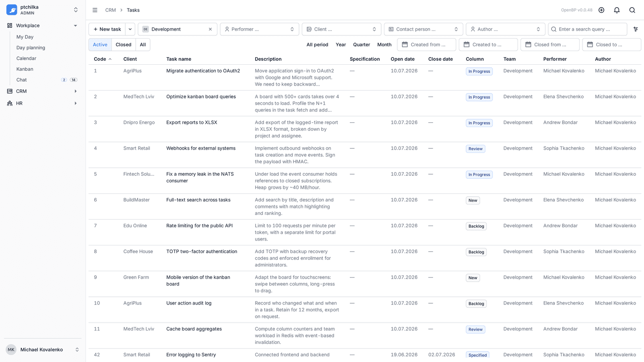
Task: Open Day planning page
Action: (x=31, y=47)
